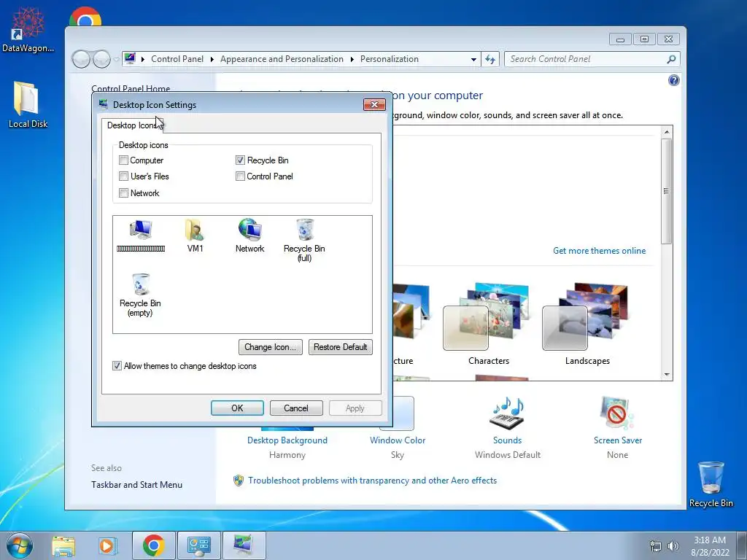Click the Show desktop strip beside the clock
Image resolution: width=747 pixels, height=560 pixels.
[x=742, y=545]
